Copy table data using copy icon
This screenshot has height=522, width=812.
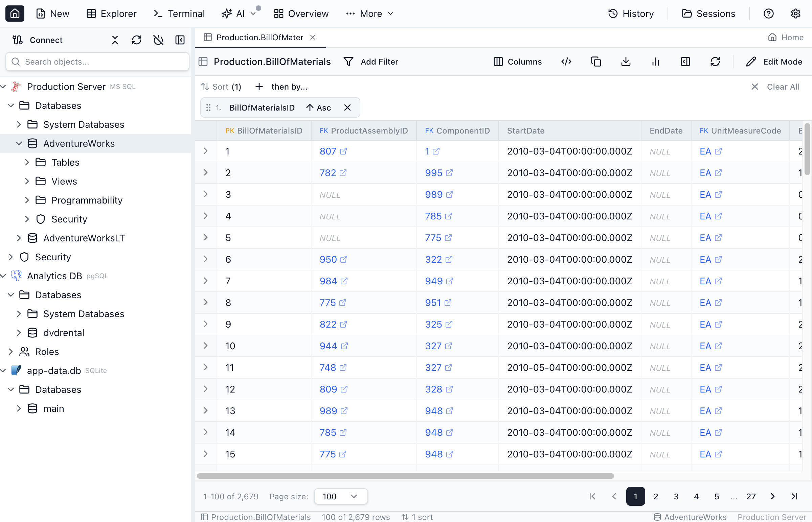pyautogui.click(x=596, y=61)
